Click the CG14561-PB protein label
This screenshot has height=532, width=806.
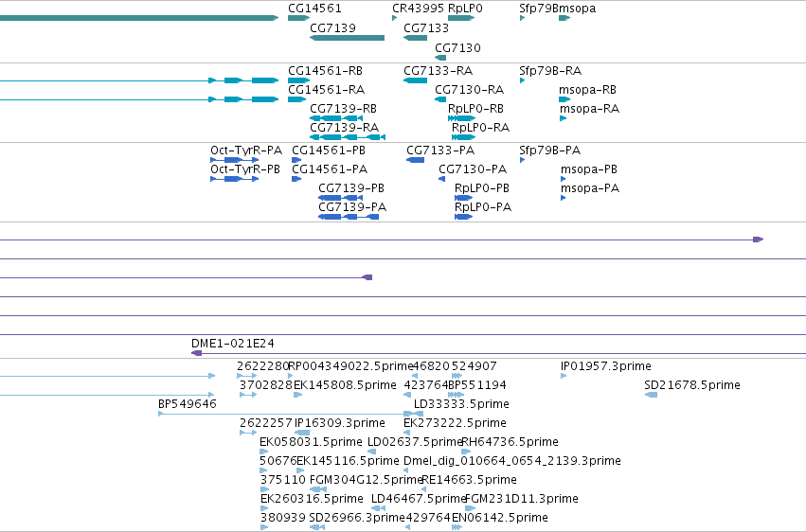(329, 151)
